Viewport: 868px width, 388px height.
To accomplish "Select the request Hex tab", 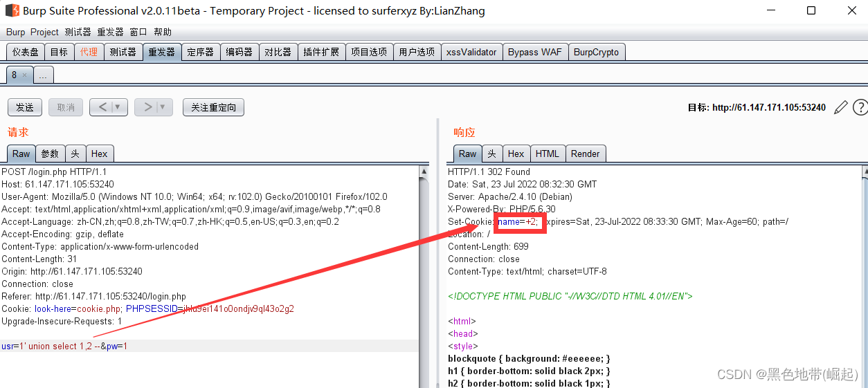I will [x=100, y=154].
